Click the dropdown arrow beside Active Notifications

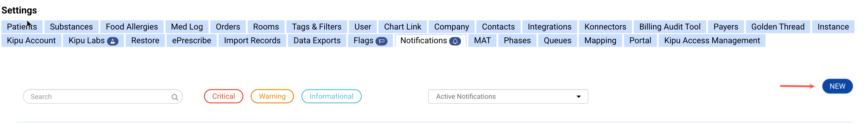pos(579,96)
